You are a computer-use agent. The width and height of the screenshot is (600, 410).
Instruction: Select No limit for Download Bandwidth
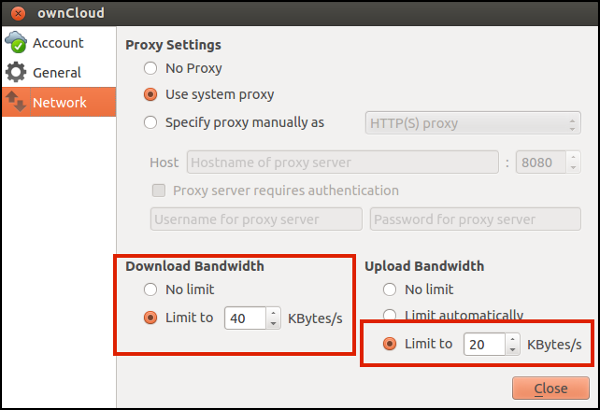coord(151,290)
